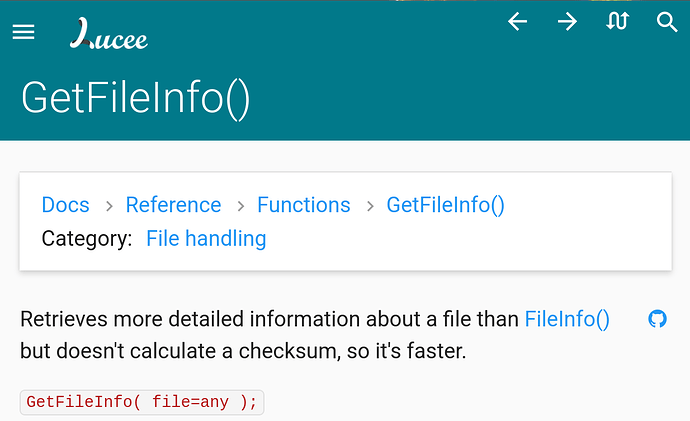Image resolution: width=690 pixels, height=421 pixels.
Task: Click the Lucee logo
Action: (x=109, y=33)
